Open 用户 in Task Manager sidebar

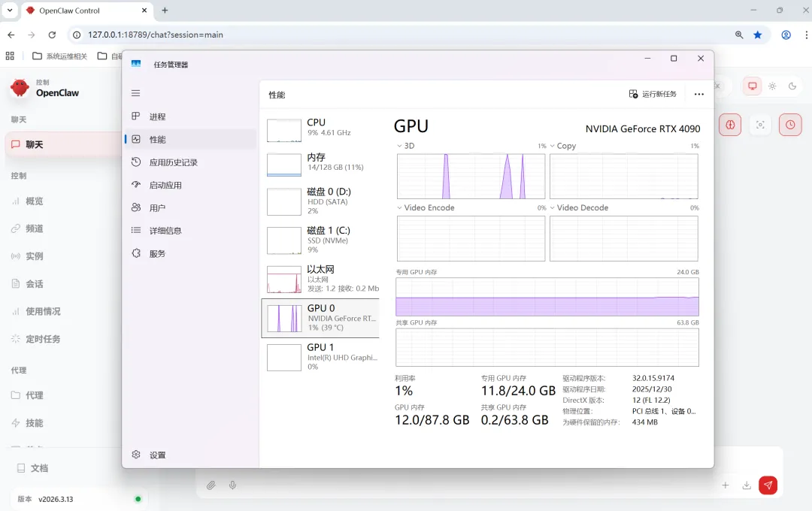pos(190,207)
